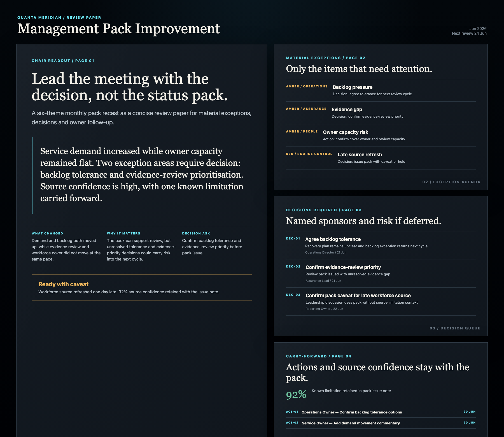Select the 'DECISION ASK' column heading
This screenshot has width=504, height=437.
(196, 233)
